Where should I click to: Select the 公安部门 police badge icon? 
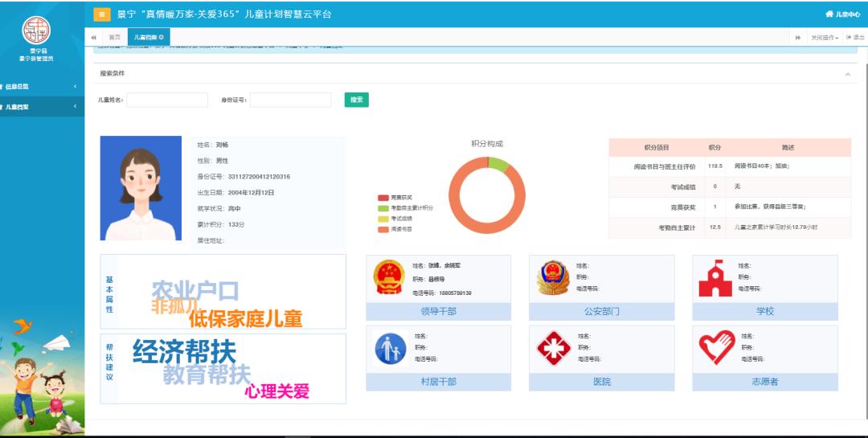pyautogui.click(x=553, y=278)
